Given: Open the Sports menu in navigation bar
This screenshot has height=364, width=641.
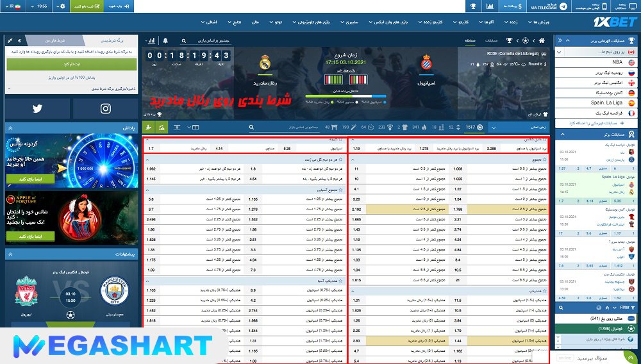Looking at the screenshot, I should [539, 22].
